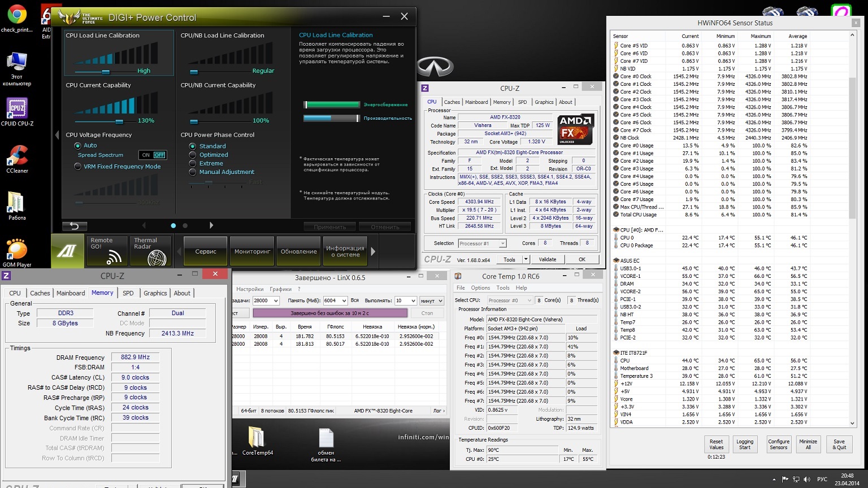Screen dimensions: 868x488
Task: Open обмен билета text file on desktop
Action: [326, 445]
